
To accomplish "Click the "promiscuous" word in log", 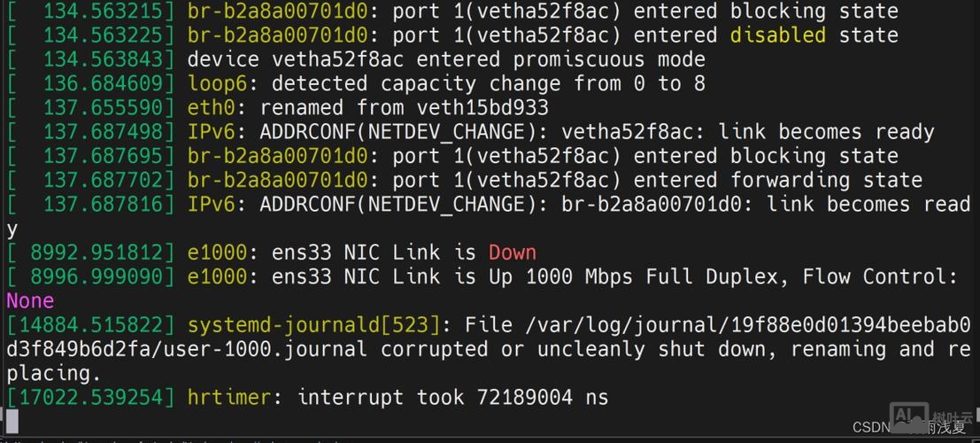I will click(579, 60).
